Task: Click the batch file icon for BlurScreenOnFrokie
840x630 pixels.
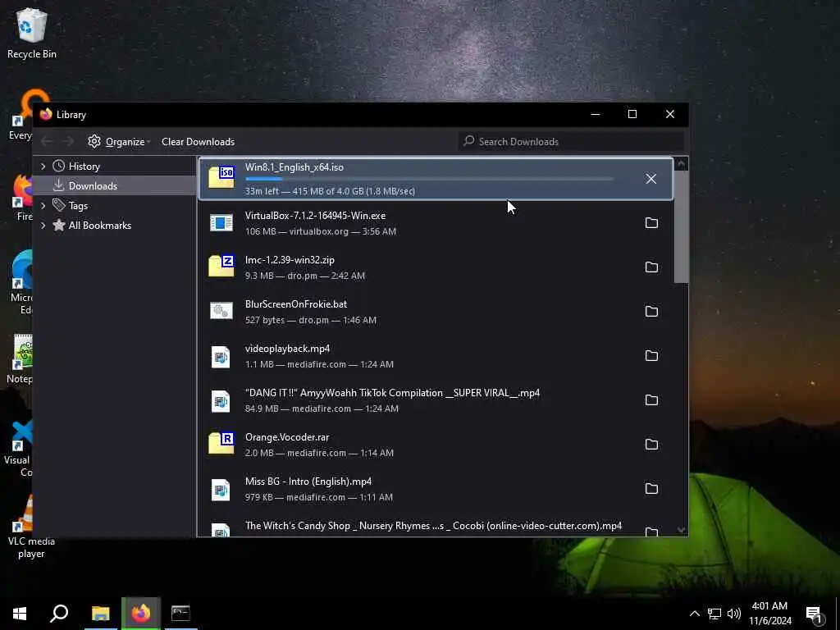Action: coord(221,311)
